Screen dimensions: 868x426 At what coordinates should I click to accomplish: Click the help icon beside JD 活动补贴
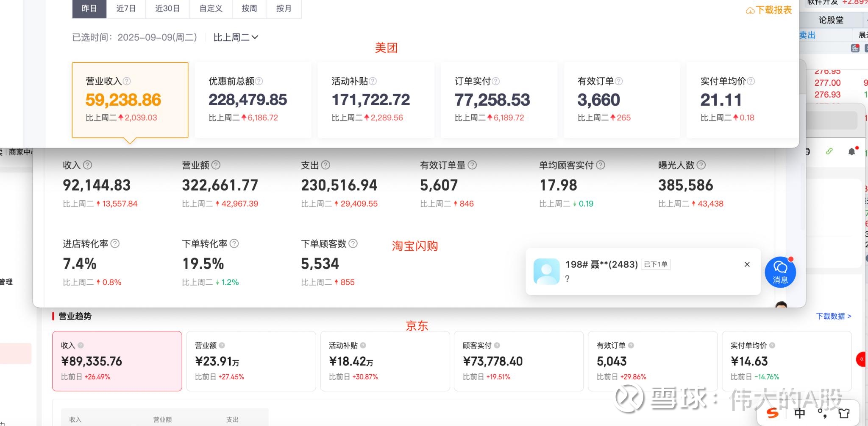(363, 345)
